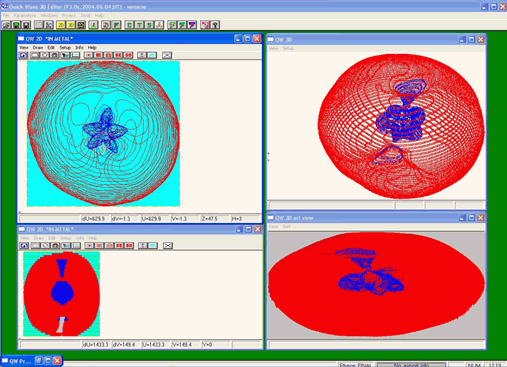
Task: Open the Setup menu in upper QW 2D window
Action: point(65,48)
